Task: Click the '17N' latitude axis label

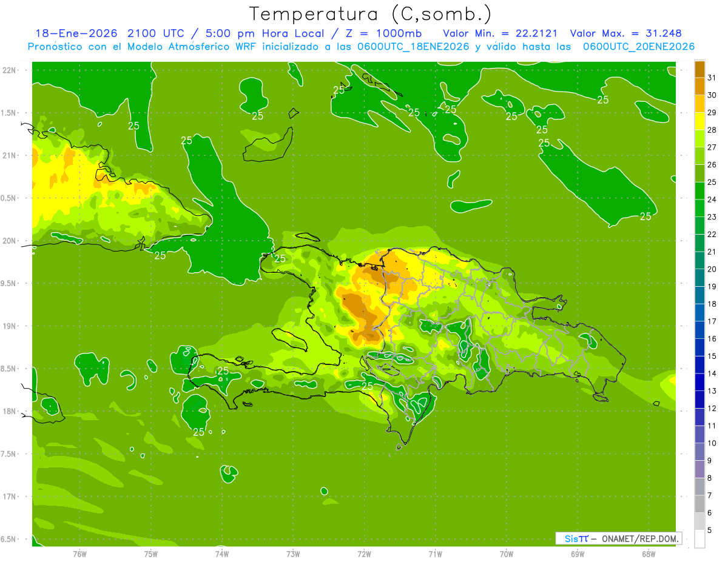Action: (9, 497)
